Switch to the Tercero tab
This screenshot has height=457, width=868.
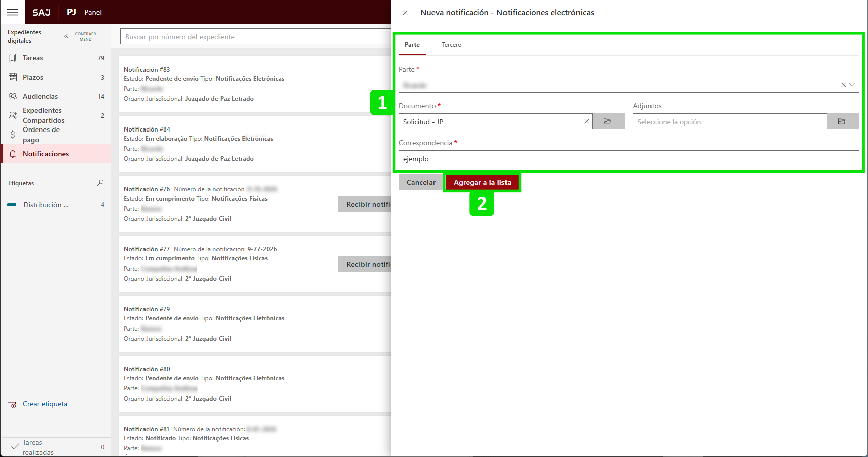(451, 45)
